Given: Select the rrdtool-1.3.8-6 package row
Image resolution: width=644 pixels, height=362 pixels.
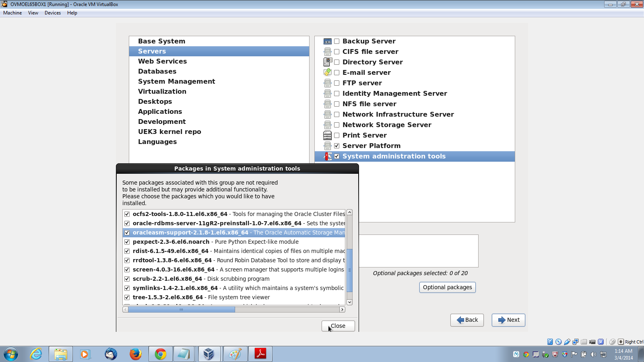Looking at the screenshot, I should [234, 260].
